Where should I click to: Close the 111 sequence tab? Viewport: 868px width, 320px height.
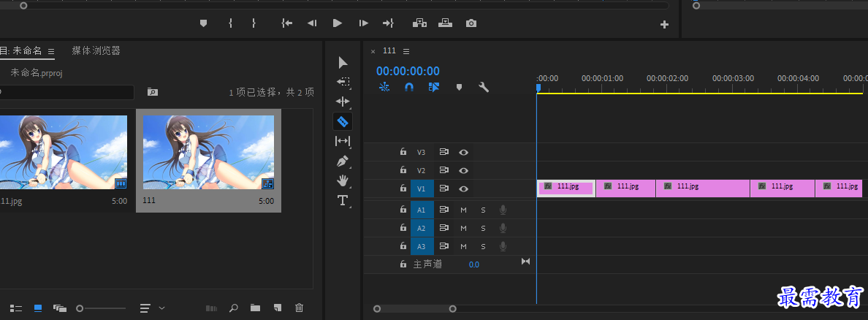tap(373, 51)
